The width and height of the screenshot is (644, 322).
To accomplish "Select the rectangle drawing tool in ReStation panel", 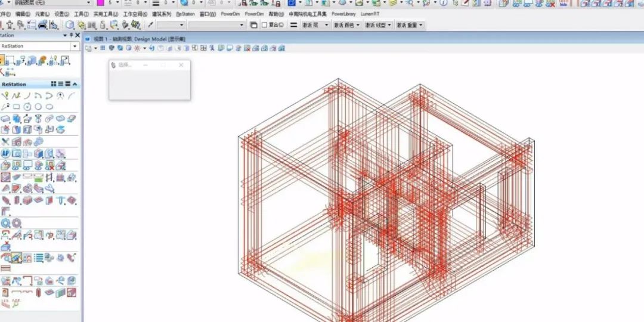I will (17, 107).
